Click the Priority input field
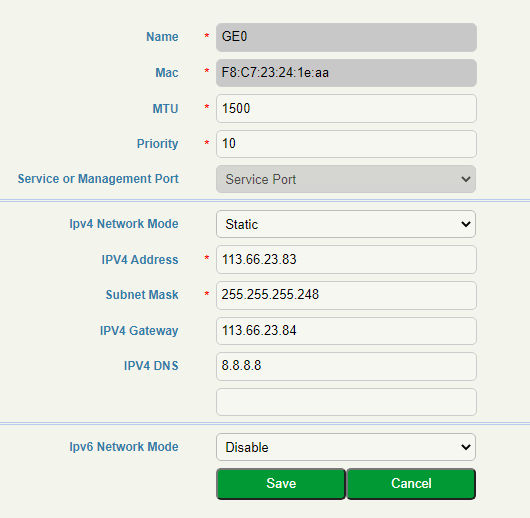 [346, 144]
